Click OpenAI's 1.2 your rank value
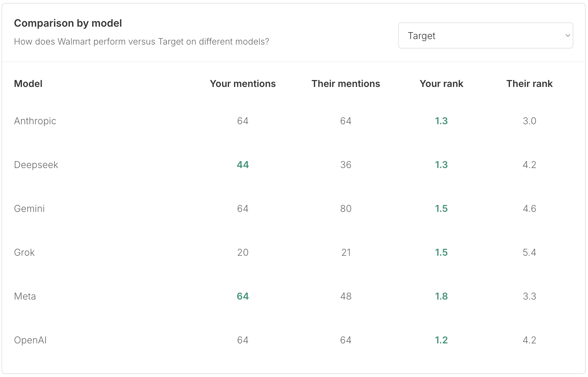 pos(441,340)
